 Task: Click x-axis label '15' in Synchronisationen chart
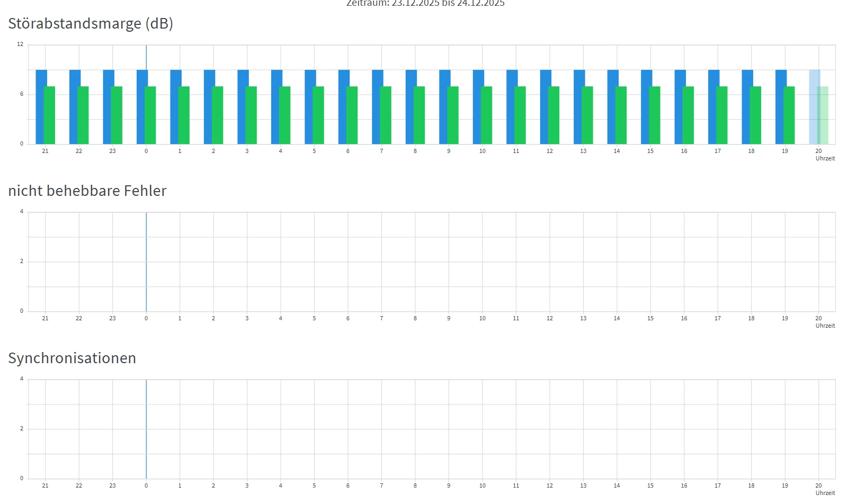tap(650, 486)
